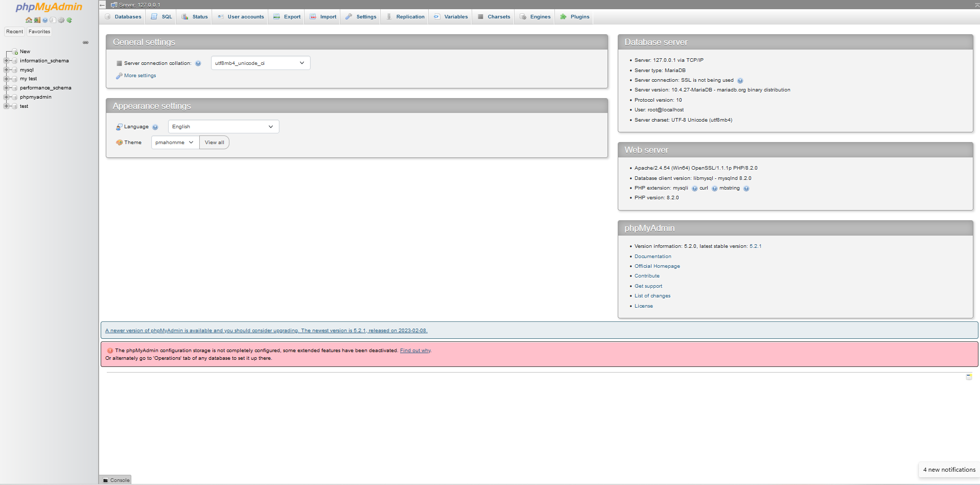Screen dimensions: 980x485
Task: Click the Recent button
Action: tap(14, 32)
